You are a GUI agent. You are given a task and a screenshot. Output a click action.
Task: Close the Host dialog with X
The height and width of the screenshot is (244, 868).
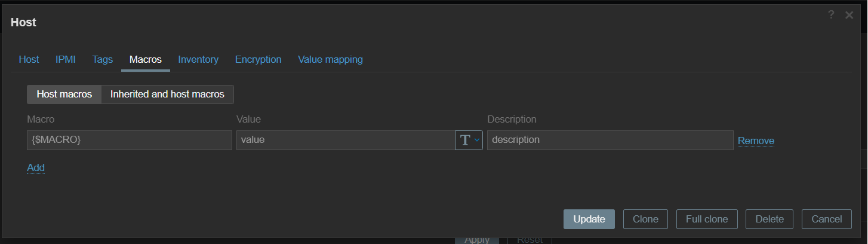click(849, 16)
